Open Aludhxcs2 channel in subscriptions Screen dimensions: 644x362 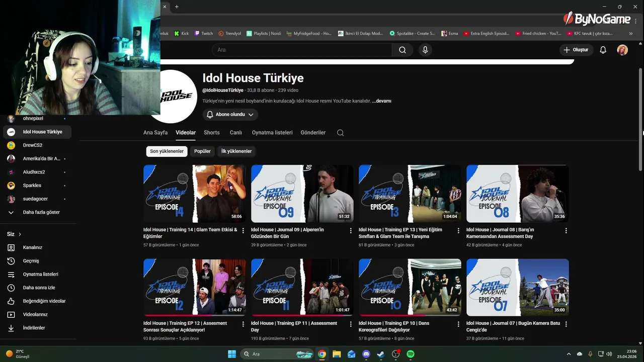coord(38,172)
